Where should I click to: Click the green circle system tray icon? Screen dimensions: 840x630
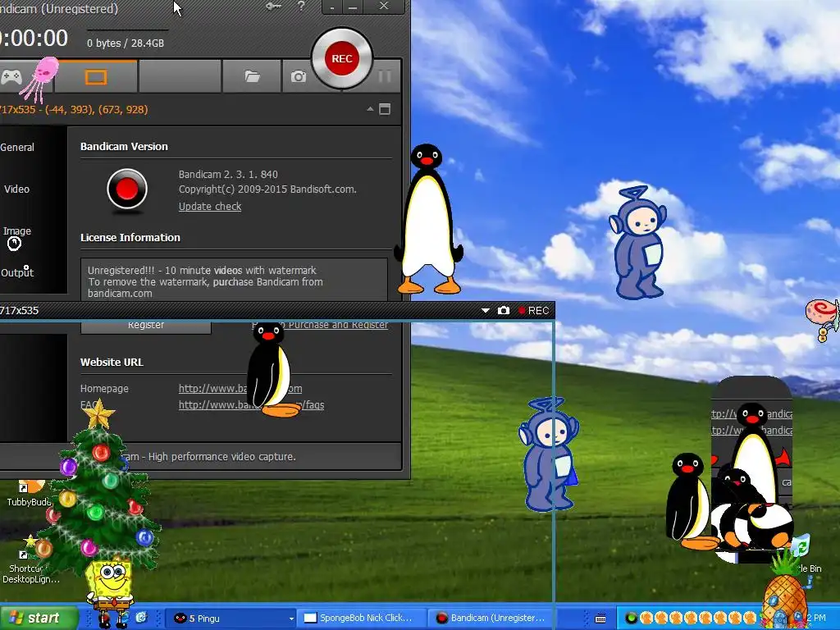[631, 619]
